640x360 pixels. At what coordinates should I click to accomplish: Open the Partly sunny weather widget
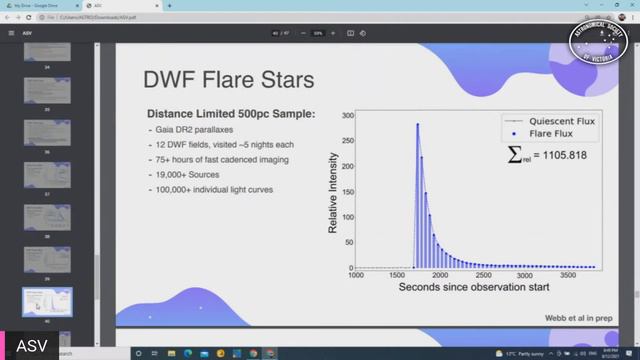[520, 353]
